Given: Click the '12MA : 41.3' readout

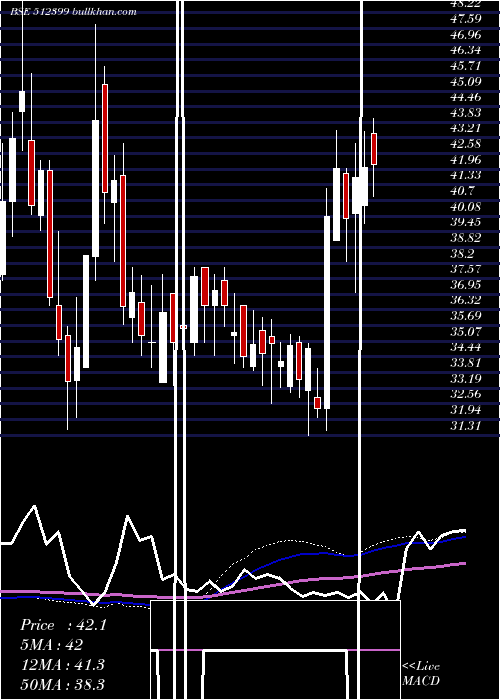Looking at the screenshot, I should pos(62,665).
